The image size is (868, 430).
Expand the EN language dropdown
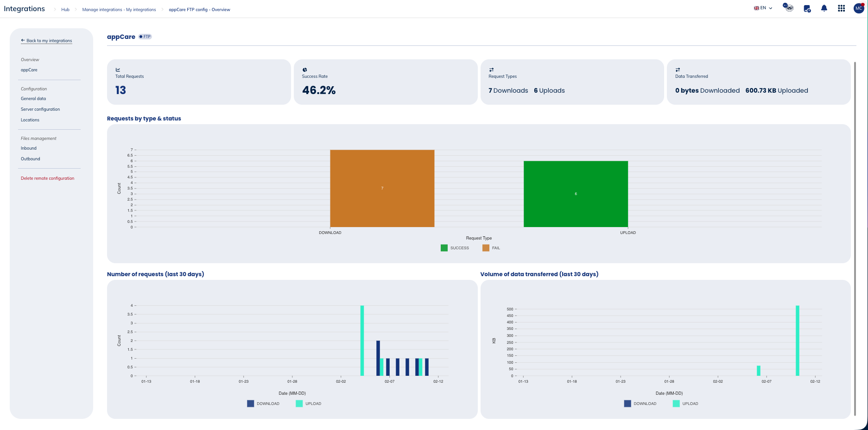763,8
